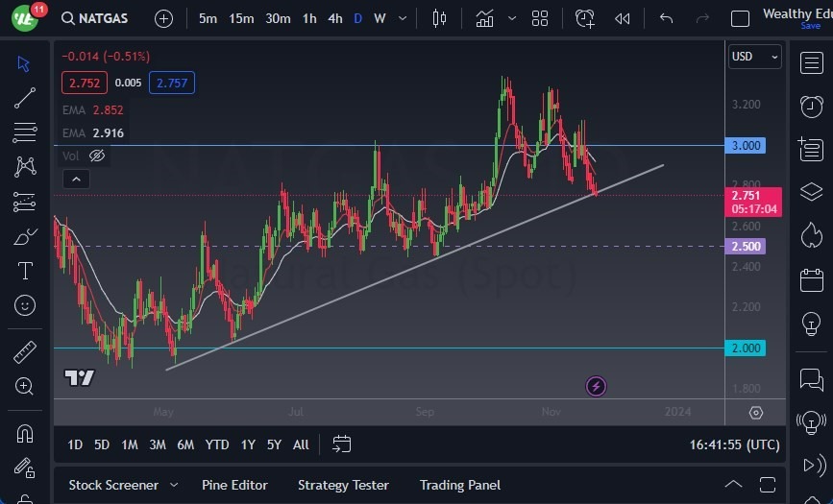Toggle the fullscreen layout checkbox
Image resolution: width=833 pixels, height=504 pixels.
740,18
